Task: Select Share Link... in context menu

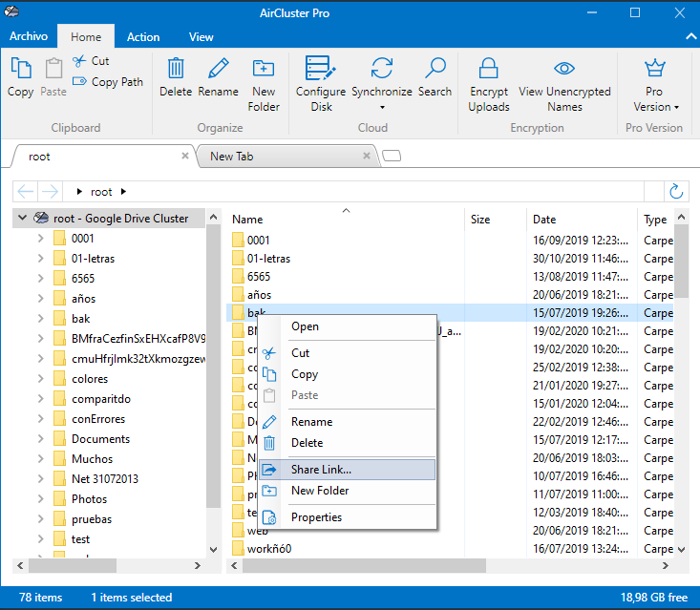Action: [321, 470]
